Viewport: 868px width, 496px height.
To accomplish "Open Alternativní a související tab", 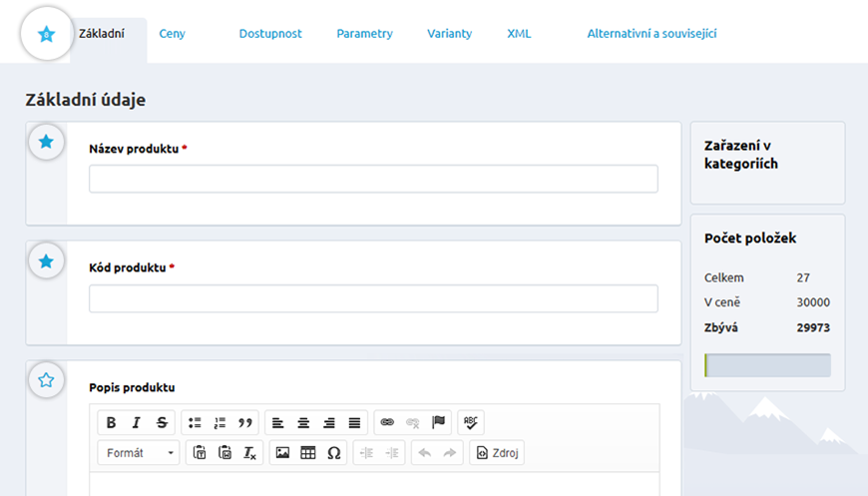I will (x=651, y=34).
